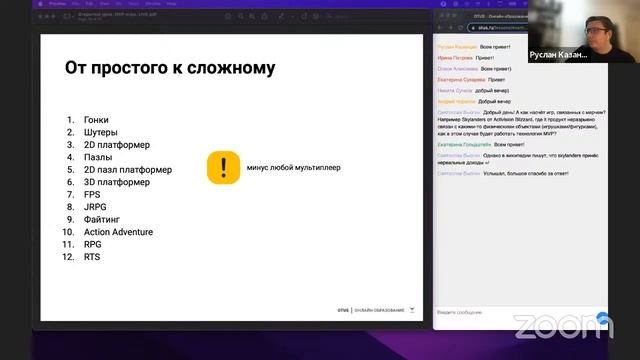Click list item 'Файтинг'
The height and width of the screenshot is (360, 640).
click(x=102, y=220)
